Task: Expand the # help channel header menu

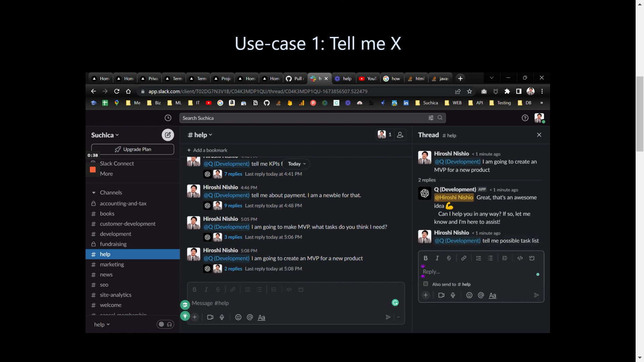Action: click(200, 135)
